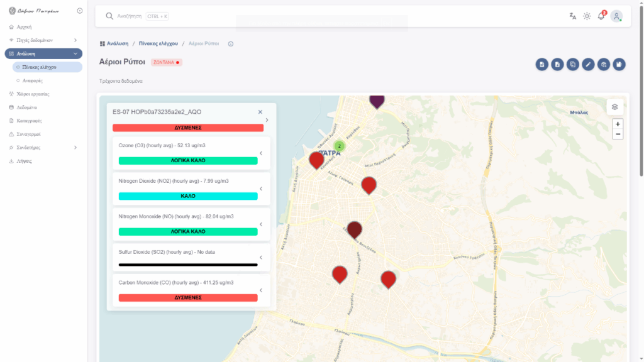644x362 pixels.
Task: Zoom in the map with plus button
Action: (618, 124)
